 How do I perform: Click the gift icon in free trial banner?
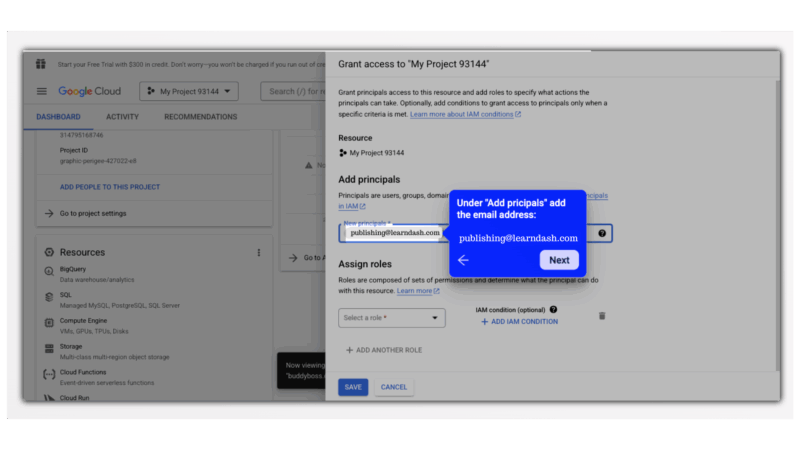(41, 64)
